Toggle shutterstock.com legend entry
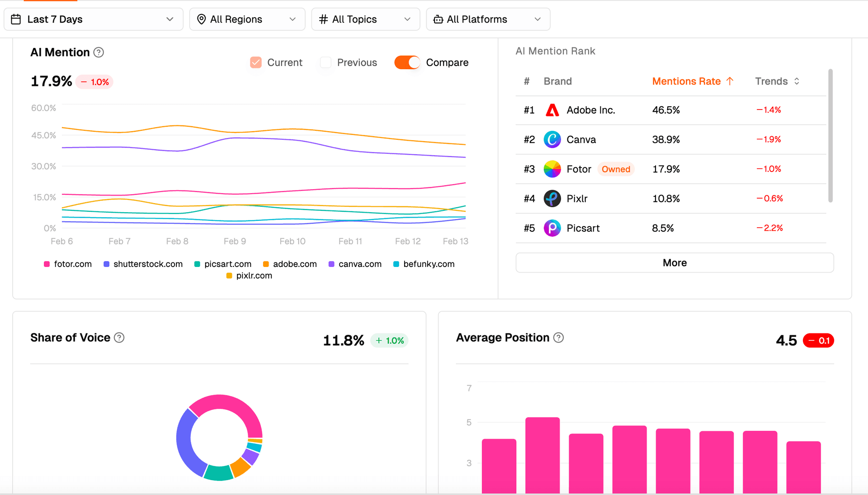Screen dimensions: 868x495 (143, 264)
